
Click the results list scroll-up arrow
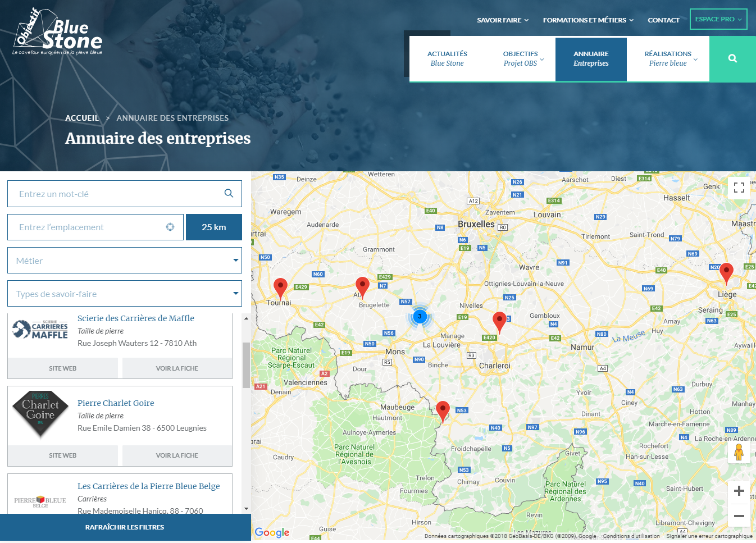[x=246, y=318]
